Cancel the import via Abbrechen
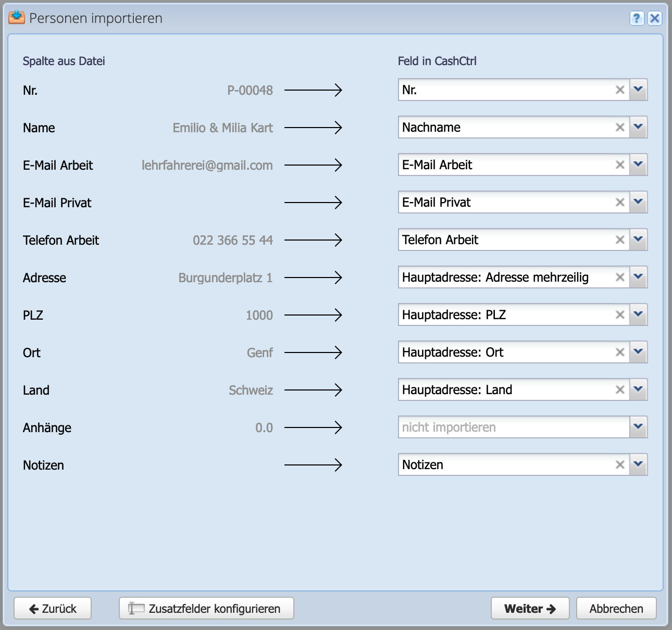Image resolution: width=672 pixels, height=630 pixels. 616,608
